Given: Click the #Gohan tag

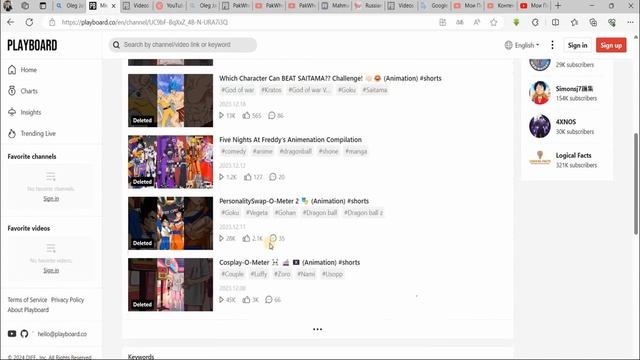Looking at the screenshot, I should pyautogui.click(x=285, y=213).
